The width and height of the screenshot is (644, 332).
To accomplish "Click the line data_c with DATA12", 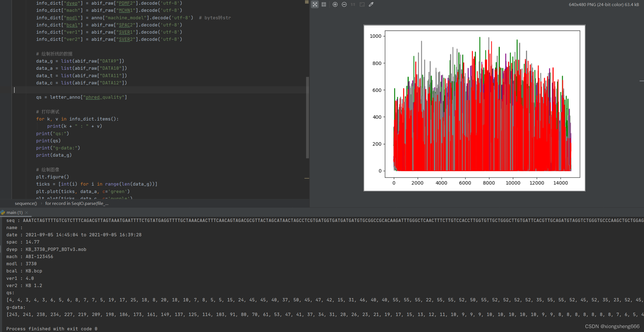I will pyautogui.click(x=81, y=83).
